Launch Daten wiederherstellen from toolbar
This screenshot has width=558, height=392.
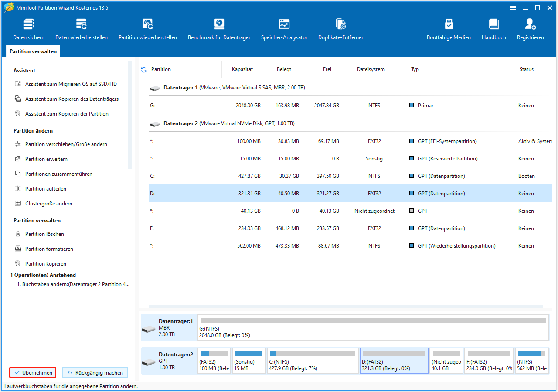tap(82, 29)
